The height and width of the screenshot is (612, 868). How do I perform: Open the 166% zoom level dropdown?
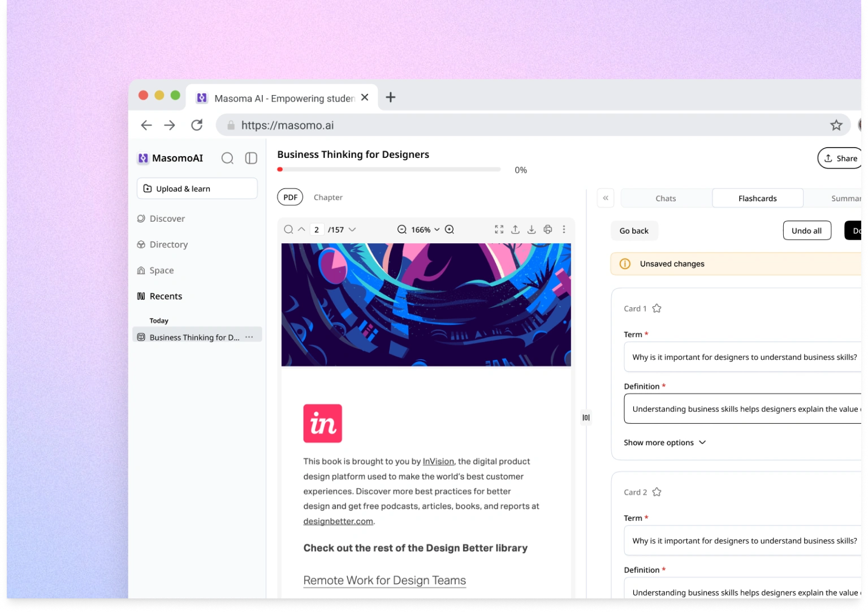(425, 230)
